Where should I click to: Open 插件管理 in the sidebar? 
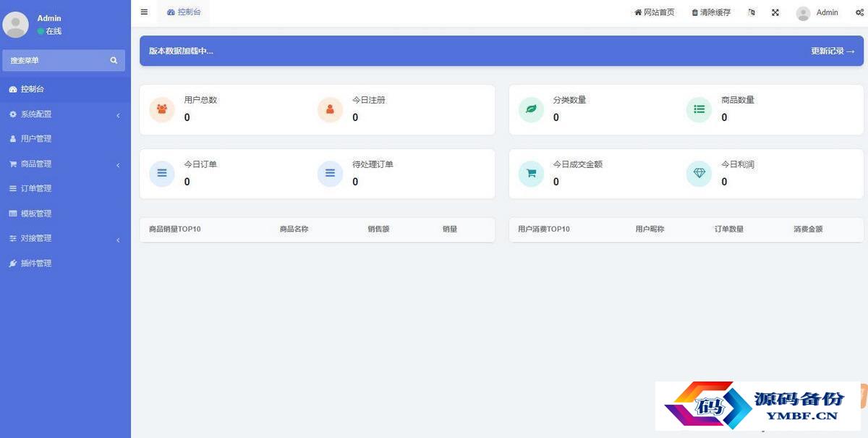pyautogui.click(x=65, y=264)
